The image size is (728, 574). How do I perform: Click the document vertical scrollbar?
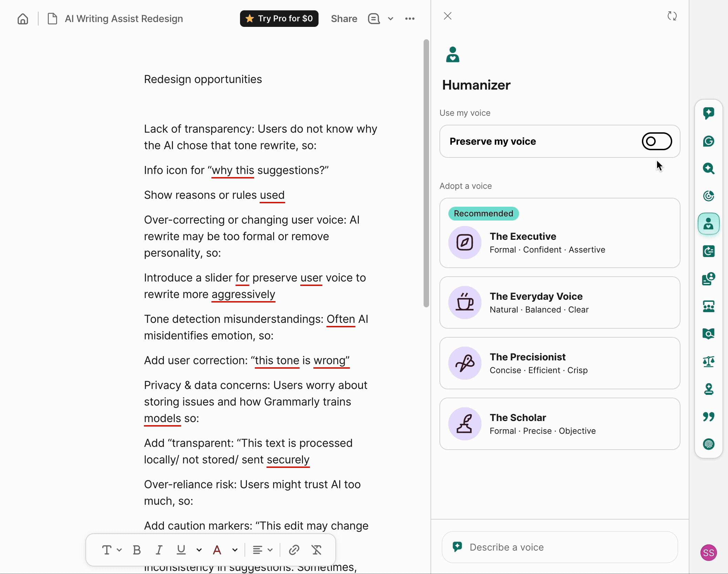point(426,173)
